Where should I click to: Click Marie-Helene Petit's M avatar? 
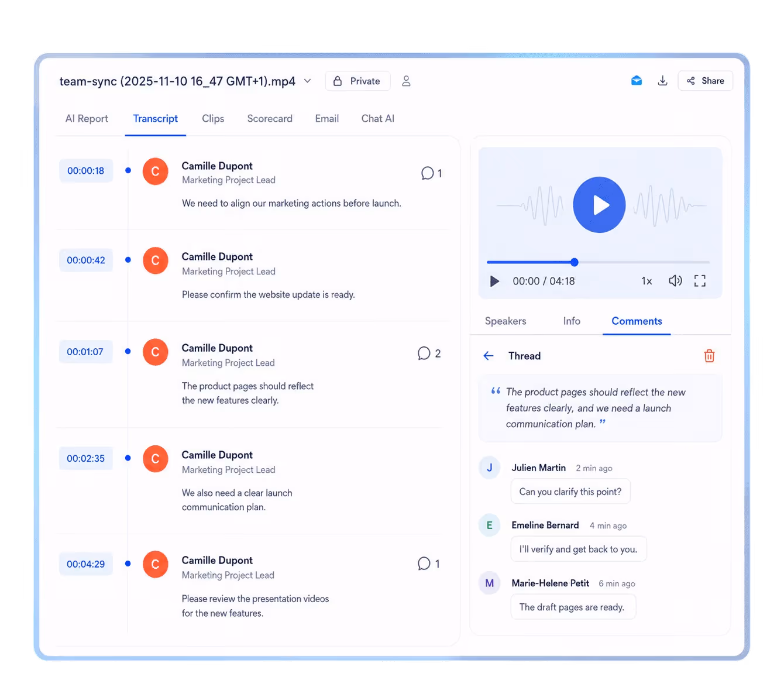[490, 583]
